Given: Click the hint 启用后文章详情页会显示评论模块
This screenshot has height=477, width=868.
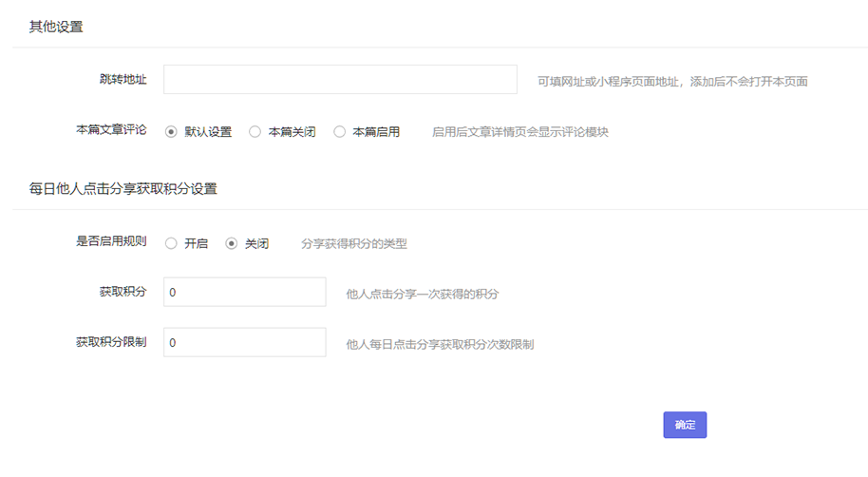Looking at the screenshot, I should point(519,132).
